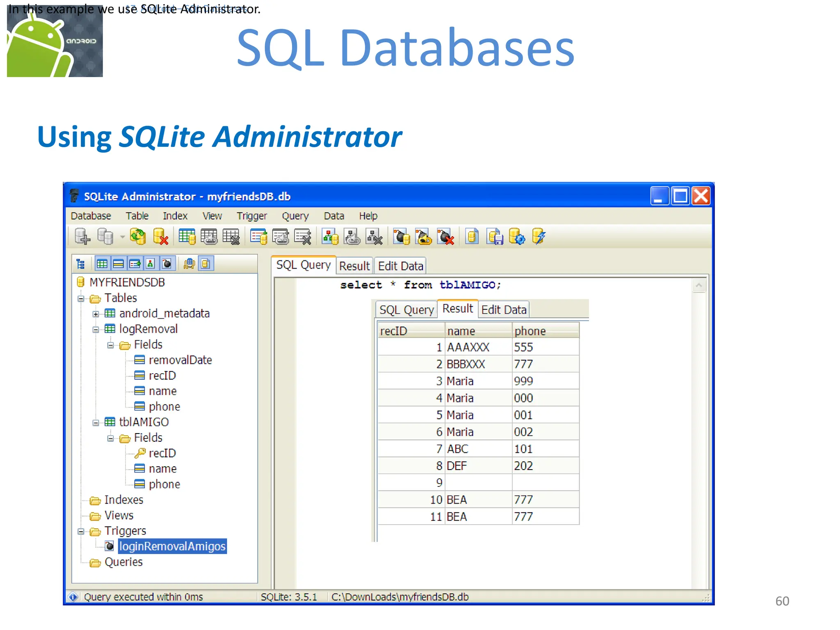Toggle queries visibility in tree panel
This screenshot has width=840, height=630.
(205, 264)
